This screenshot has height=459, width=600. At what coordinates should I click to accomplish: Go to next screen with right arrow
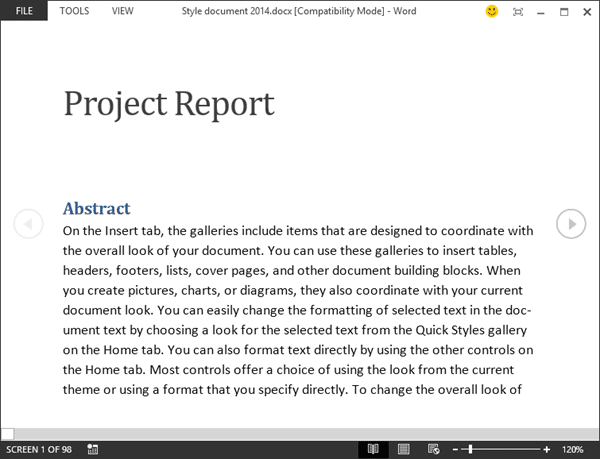click(570, 224)
